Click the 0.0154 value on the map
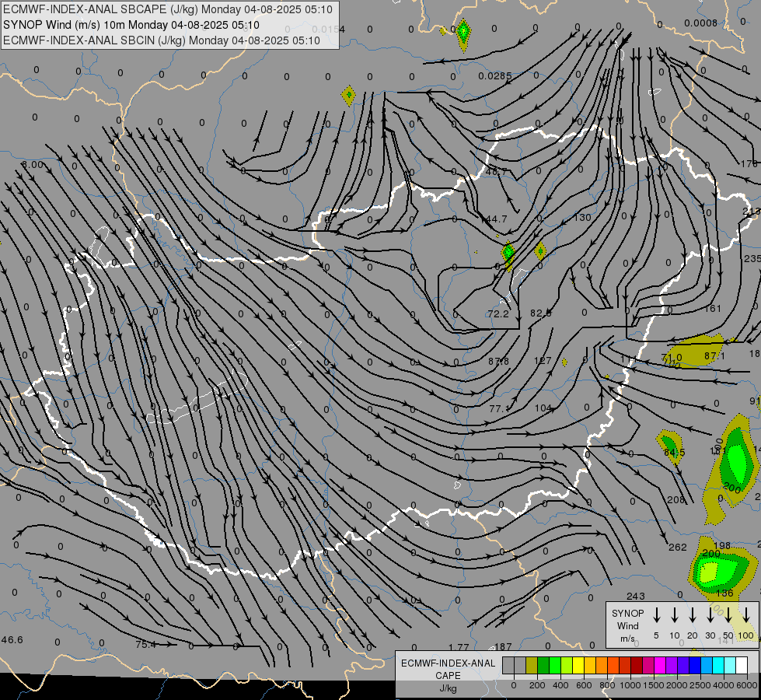This screenshot has height=700, width=761. 329,30
